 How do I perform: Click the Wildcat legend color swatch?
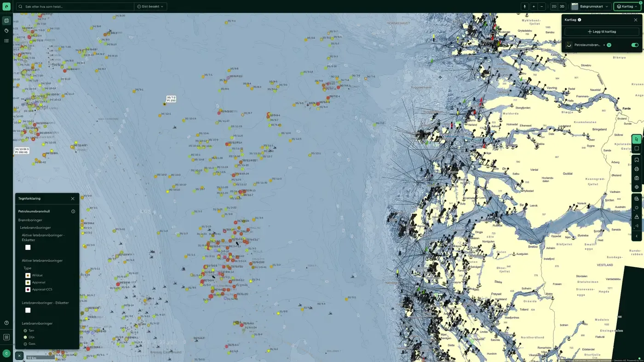28,275
